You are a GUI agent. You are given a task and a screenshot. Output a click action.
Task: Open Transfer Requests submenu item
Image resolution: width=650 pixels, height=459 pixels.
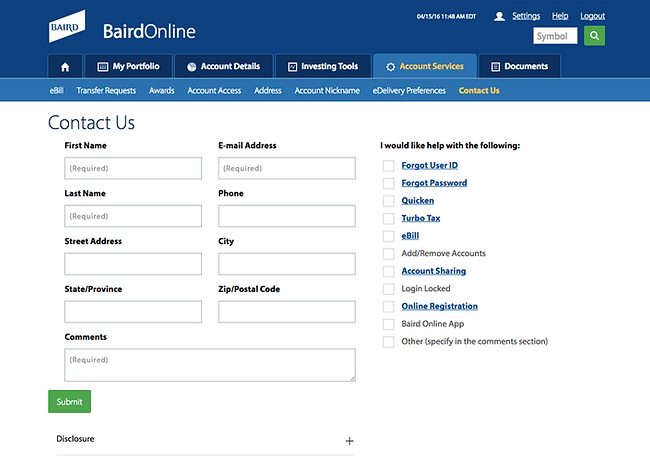pos(106,90)
